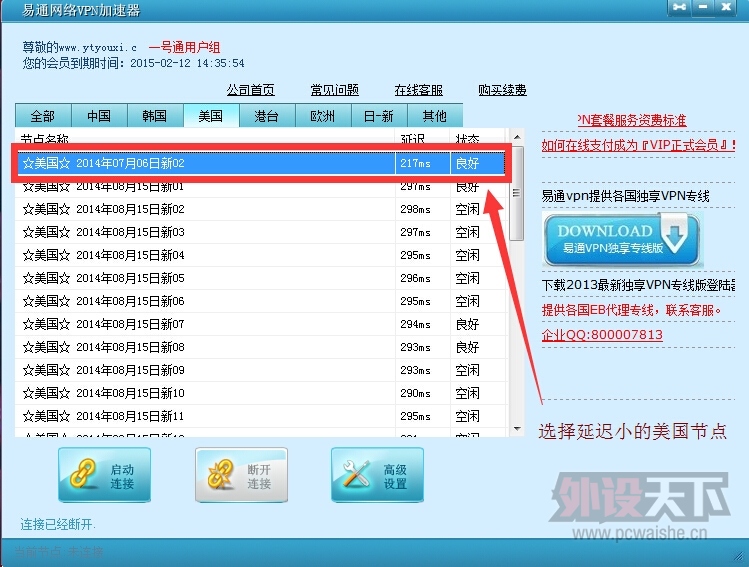Open 高级设置 advanced settings
Viewport: 749px width, 567px height.
(377, 475)
